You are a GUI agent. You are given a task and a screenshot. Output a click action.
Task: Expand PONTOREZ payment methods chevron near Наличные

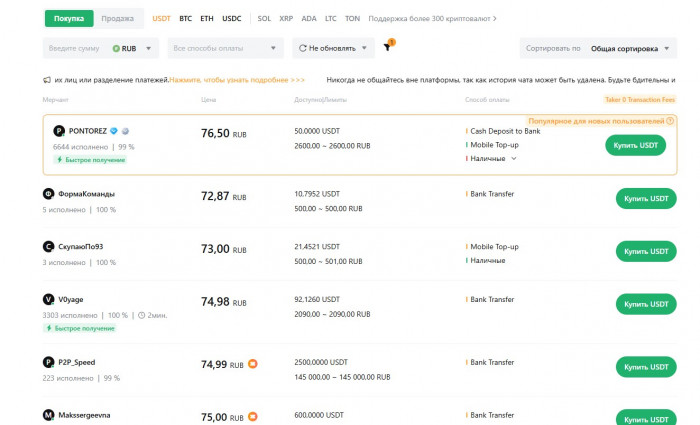coord(514,158)
